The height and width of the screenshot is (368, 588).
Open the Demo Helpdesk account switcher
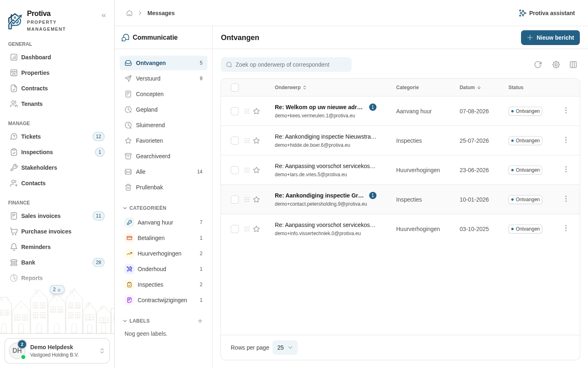57,351
